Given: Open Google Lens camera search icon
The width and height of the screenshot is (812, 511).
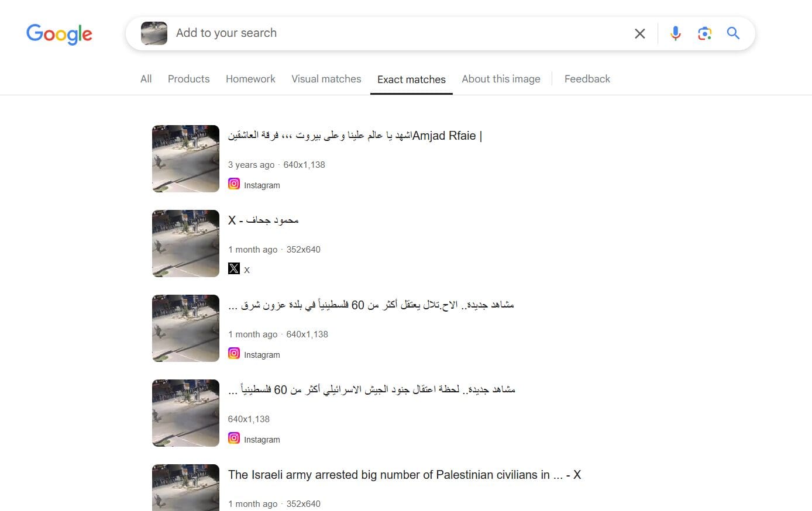Looking at the screenshot, I should point(704,33).
